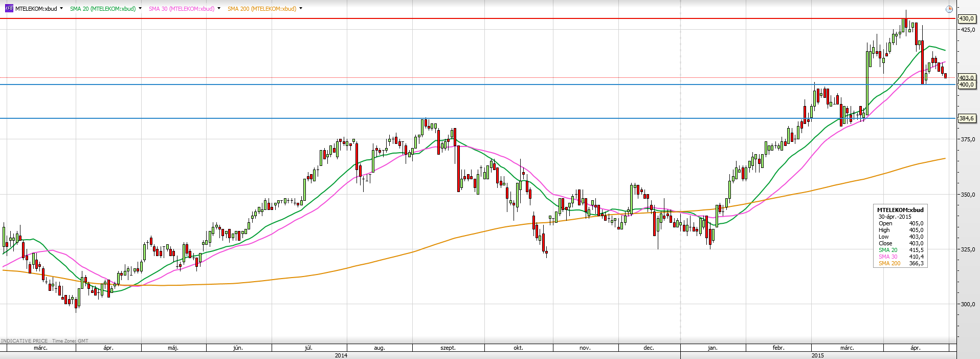Click the máj. month label
Image resolution: width=980 pixels, height=359 pixels.
coord(173,348)
